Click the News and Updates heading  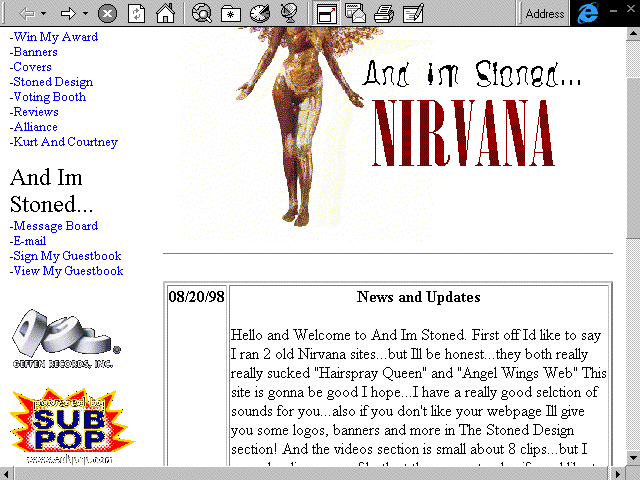(x=418, y=297)
